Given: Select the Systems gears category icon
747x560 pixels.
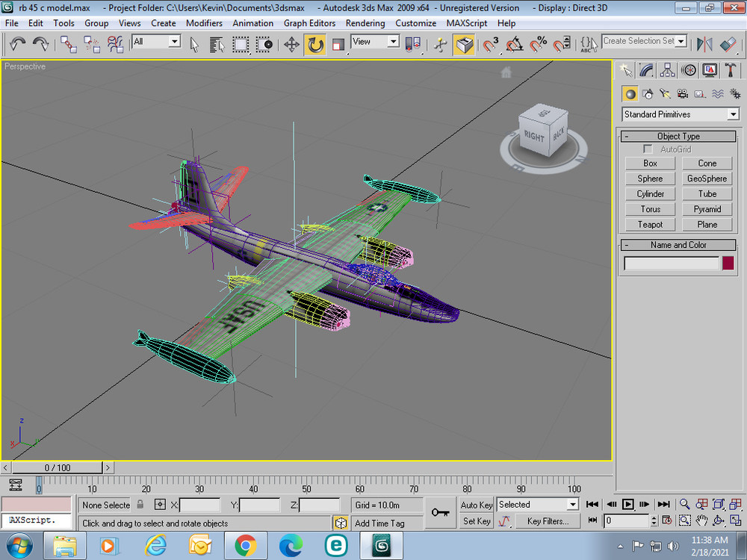Looking at the screenshot, I should 734,94.
